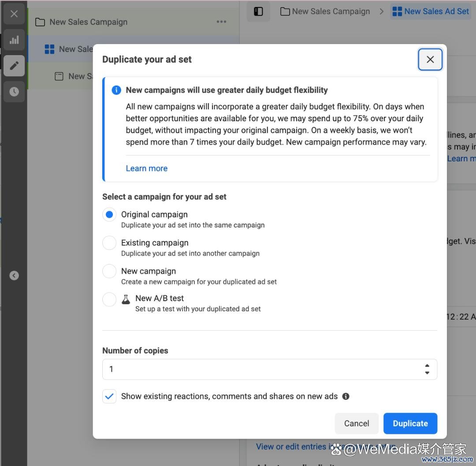
Task: Click banner title about daily budget flexibility
Action: pyautogui.click(x=227, y=90)
